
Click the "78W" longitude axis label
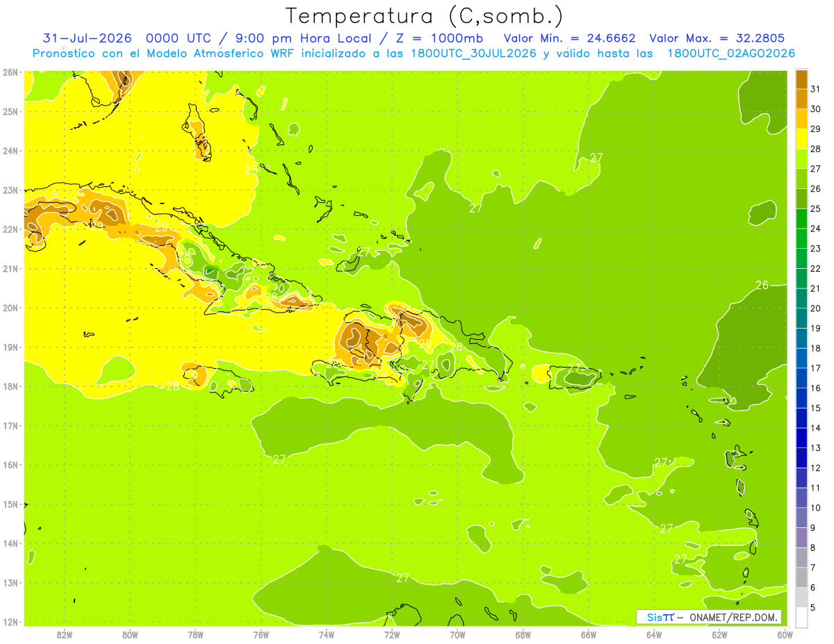point(195,634)
